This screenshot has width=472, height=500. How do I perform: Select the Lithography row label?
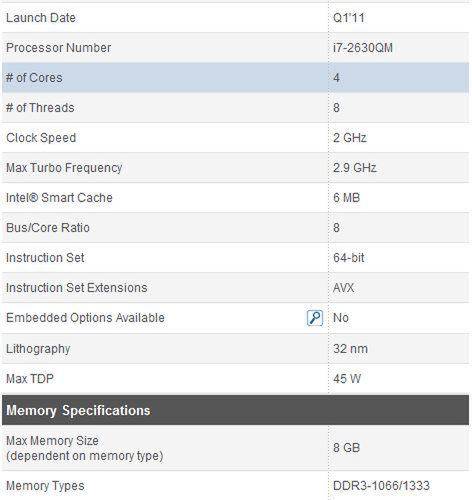pyautogui.click(x=38, y=349)
